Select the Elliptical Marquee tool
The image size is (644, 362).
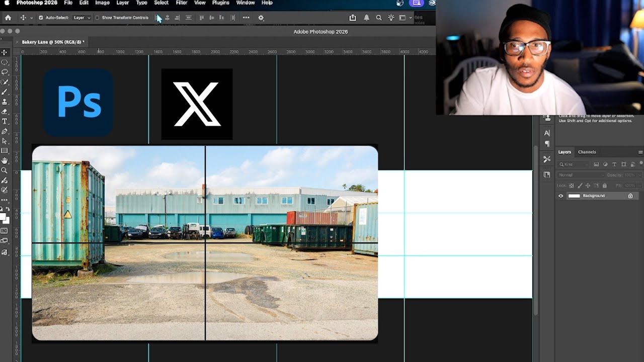(5, 62)
